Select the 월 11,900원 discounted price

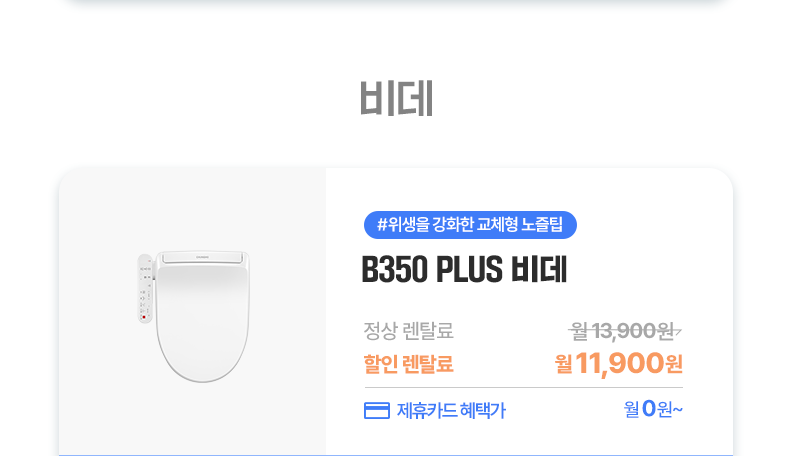coord(618,364)
